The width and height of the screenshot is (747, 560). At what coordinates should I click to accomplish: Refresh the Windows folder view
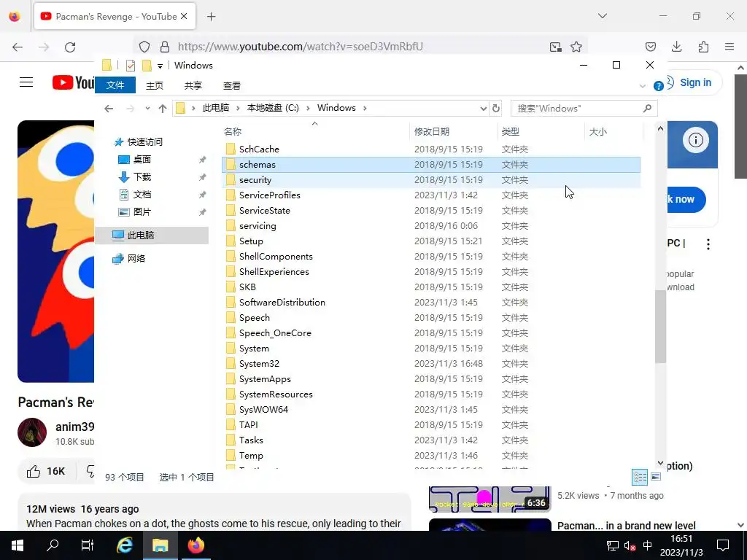click(496, 108)
